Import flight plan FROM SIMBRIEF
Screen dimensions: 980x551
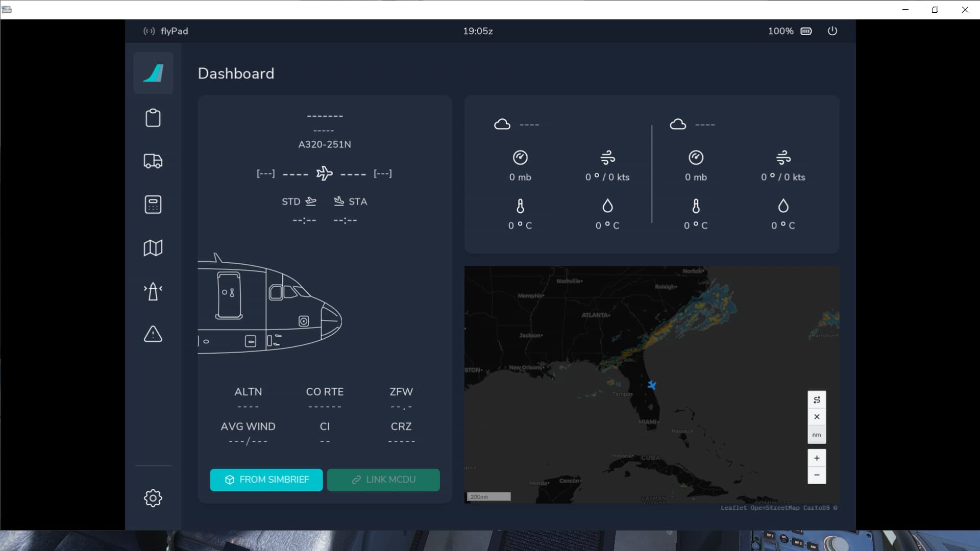click(x=266, y=480)
